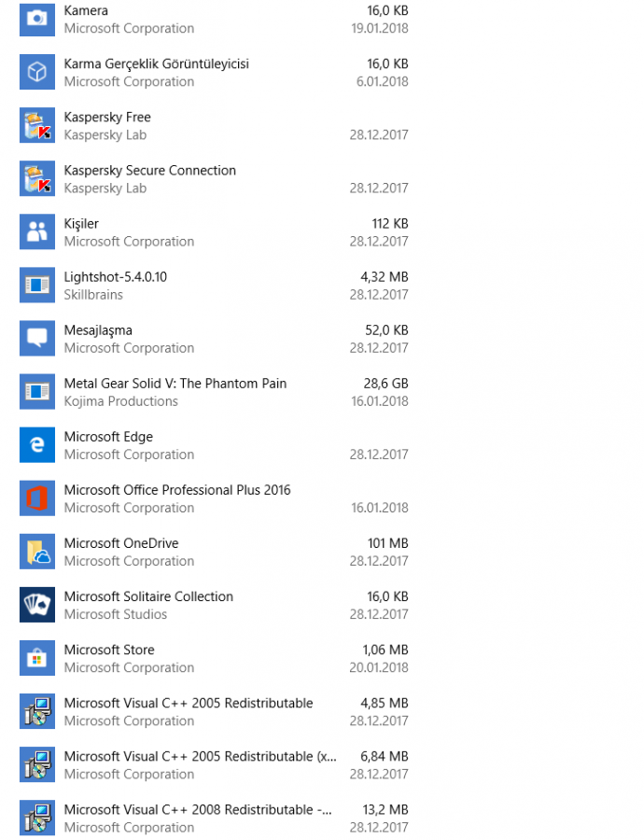The height and width of the screenshot is (840, 644).
Task: Select the Lightshot-5.4.0.10 entry name
Action: (115, 277)
